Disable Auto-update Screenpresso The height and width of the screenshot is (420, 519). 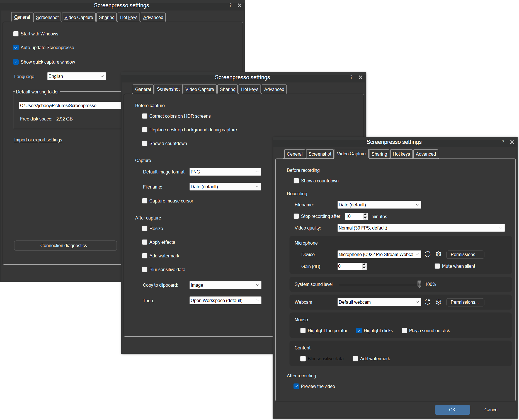(16, 47)
